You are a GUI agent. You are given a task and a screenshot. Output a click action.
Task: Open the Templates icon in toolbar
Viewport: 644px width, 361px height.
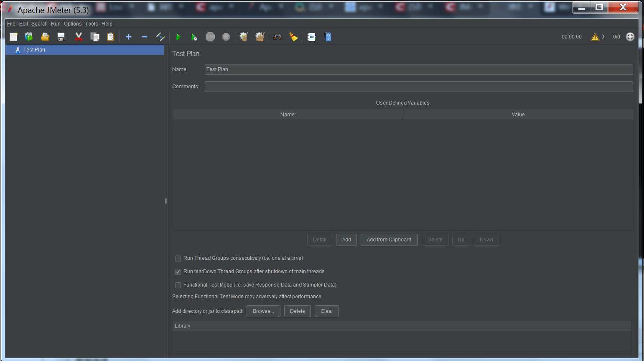click(x=29, y=37)
